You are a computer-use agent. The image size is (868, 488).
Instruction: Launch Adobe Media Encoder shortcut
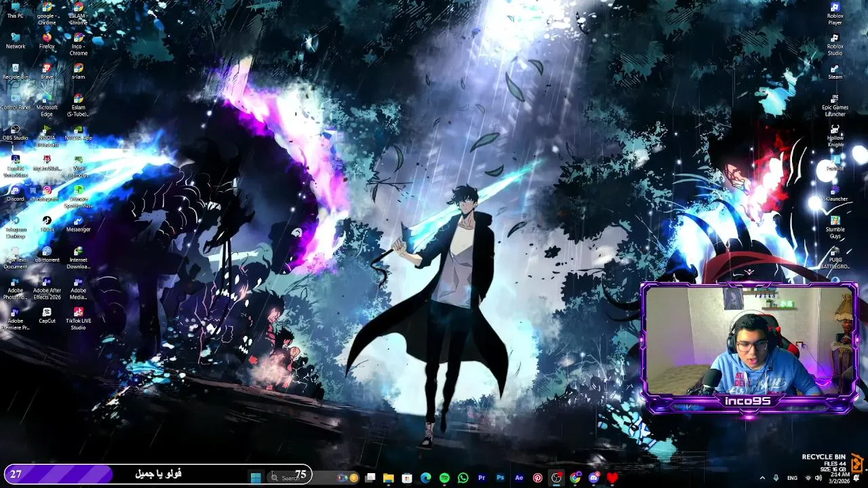coord(79,288)
